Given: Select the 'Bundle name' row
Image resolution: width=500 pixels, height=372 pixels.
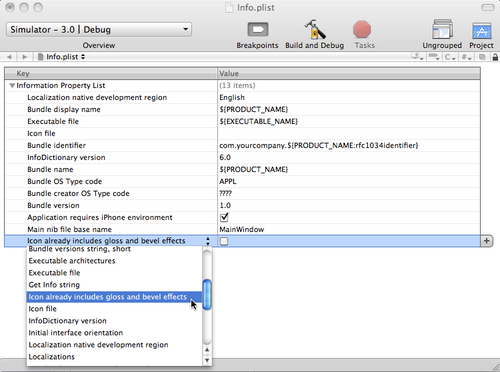Looking at the screenshot, I should click(x=242, y=170).
